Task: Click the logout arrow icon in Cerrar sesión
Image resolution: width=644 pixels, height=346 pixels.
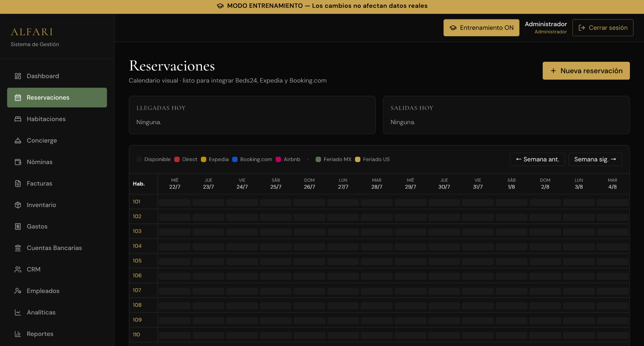Action: pos(582,28)
